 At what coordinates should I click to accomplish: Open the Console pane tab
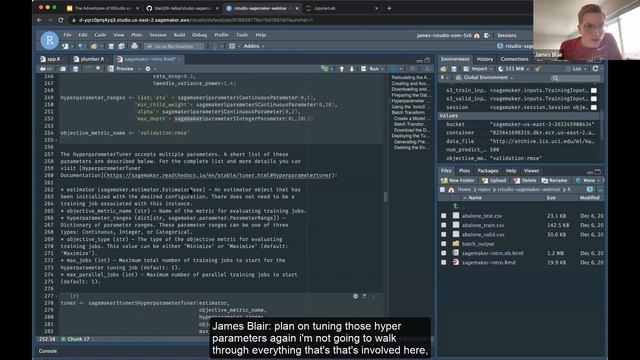(x=48, y=351)
